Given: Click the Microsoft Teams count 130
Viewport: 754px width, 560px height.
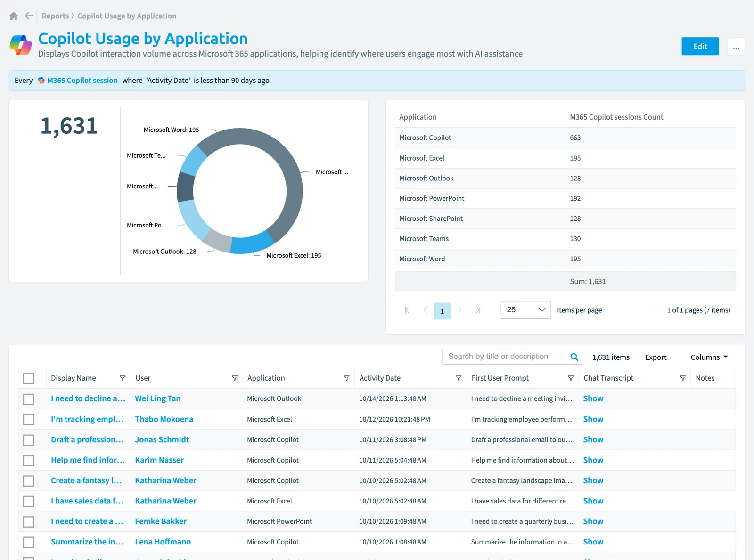Looking at the screenshot, I should coord(575,239).
